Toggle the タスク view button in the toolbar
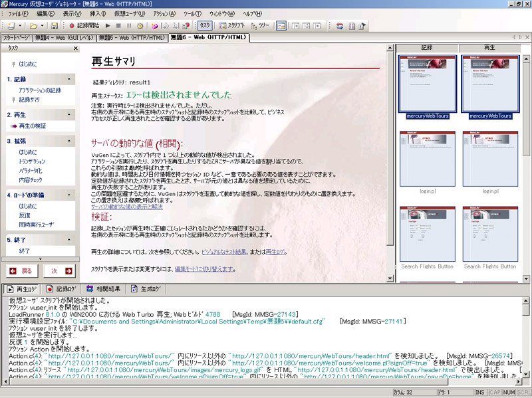Image resolution: width=532 pixels, height=398 pixels. pos(205,25)
